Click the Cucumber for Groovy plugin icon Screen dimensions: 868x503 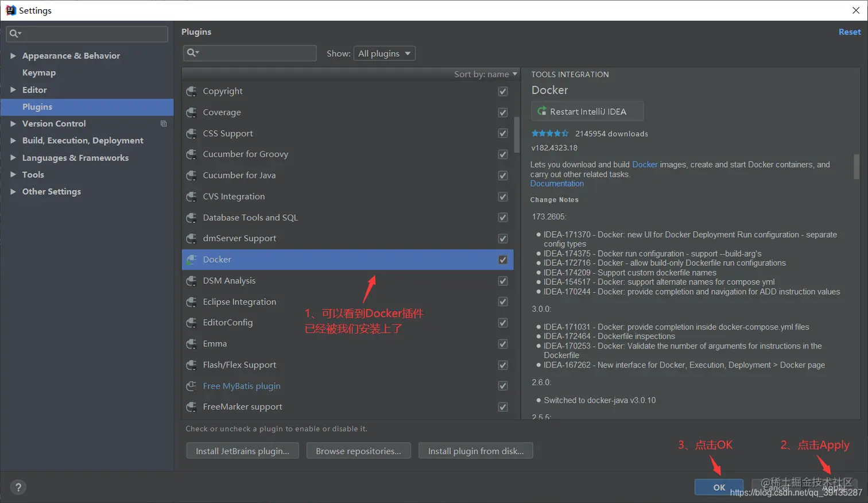click(191, 154)
